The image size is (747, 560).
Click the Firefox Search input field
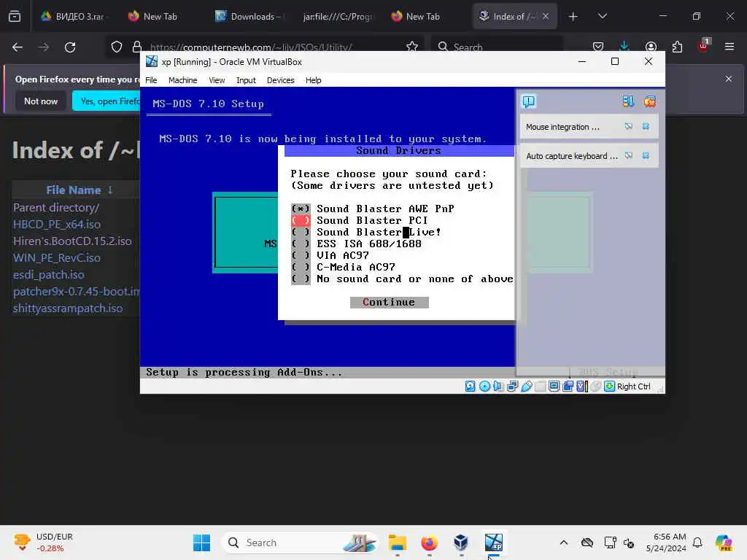497,47
